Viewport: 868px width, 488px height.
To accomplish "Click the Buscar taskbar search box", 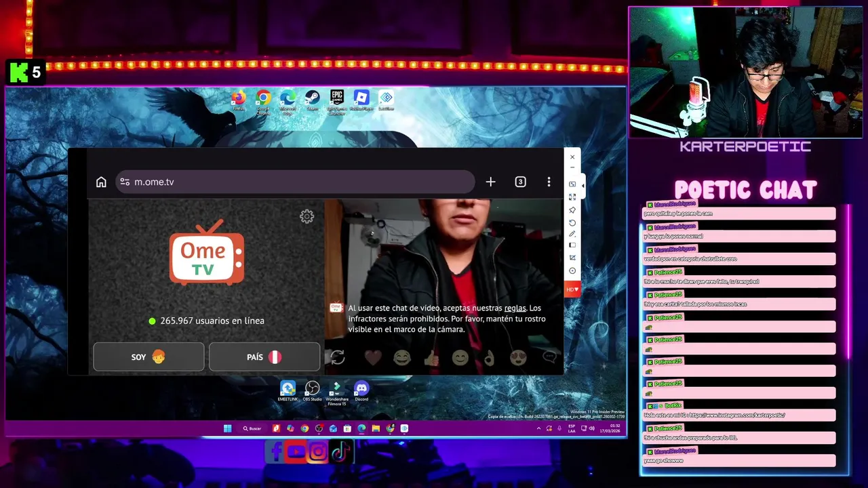I will tap(252, 428).
